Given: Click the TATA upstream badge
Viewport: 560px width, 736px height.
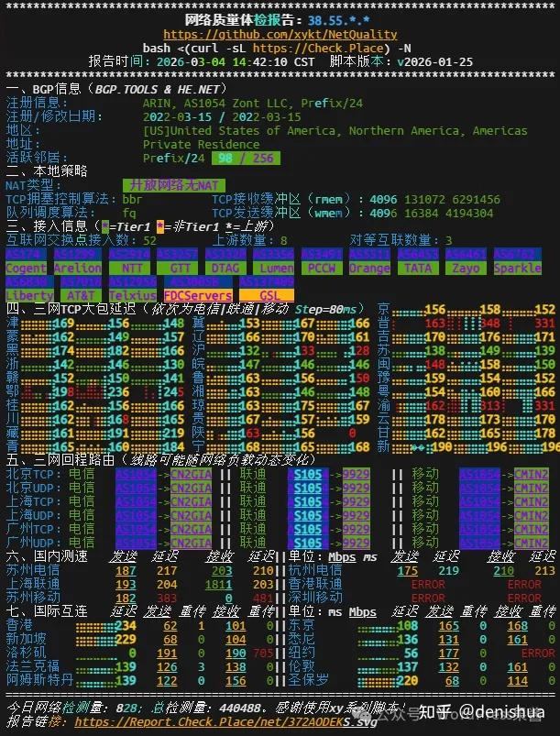Looking at the screenshot, I should [x=418, y=268].
